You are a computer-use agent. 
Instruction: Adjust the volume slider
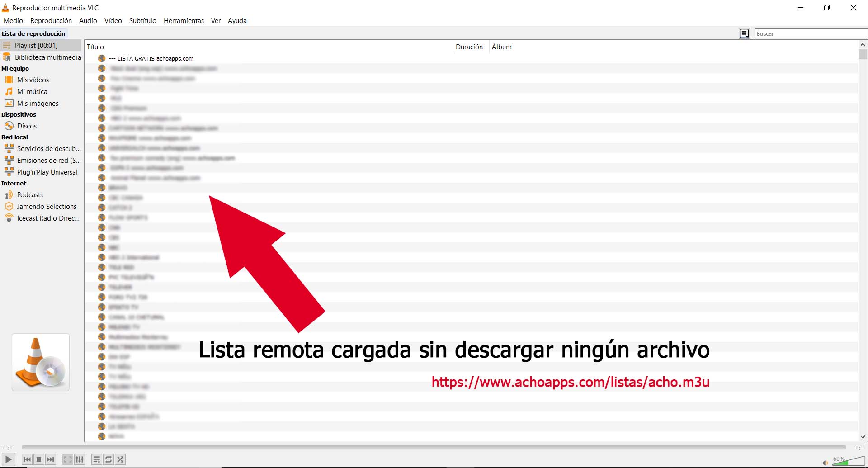(x=849, y=461)
